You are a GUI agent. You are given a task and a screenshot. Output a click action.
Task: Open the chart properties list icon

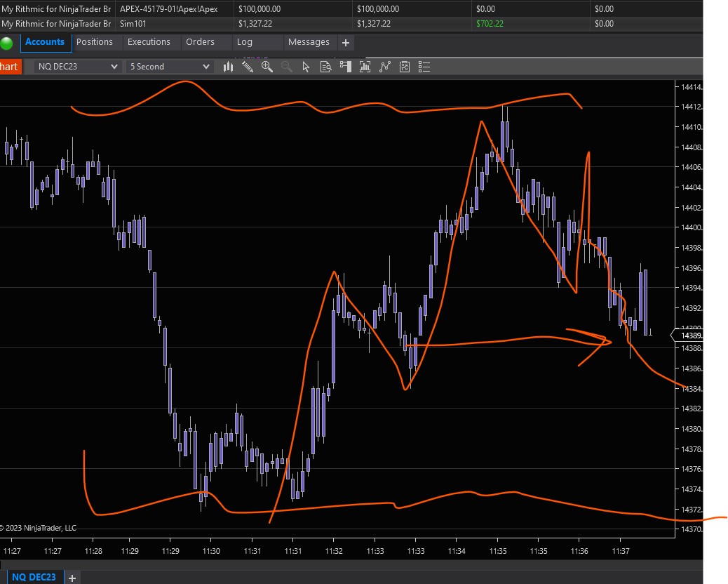point(424,67)
